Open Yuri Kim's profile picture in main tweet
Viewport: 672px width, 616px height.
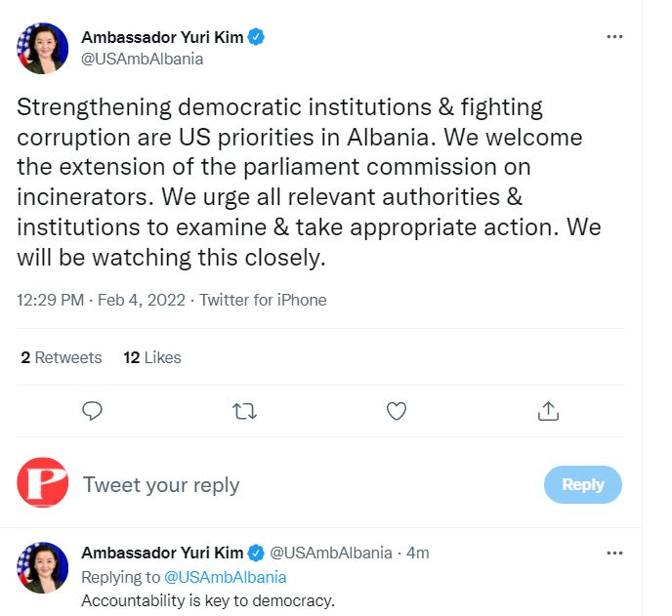(x=42, y=48)
